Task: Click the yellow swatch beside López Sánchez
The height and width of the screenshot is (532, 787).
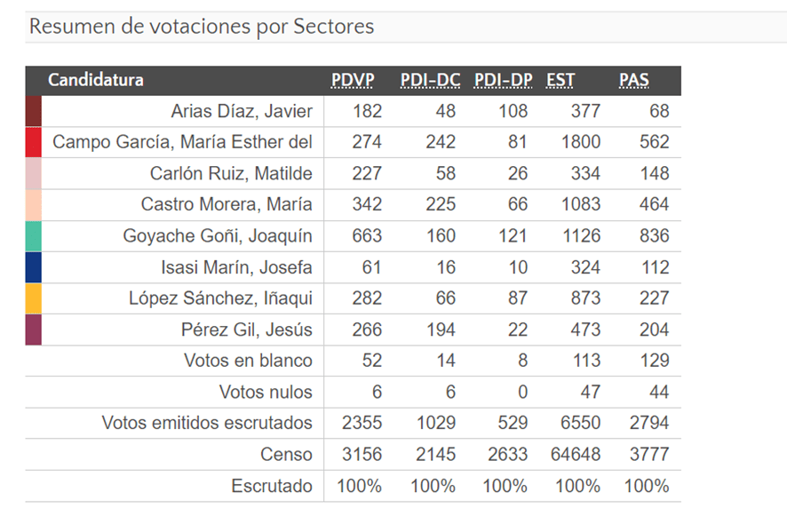Action: tap(34, 298)
